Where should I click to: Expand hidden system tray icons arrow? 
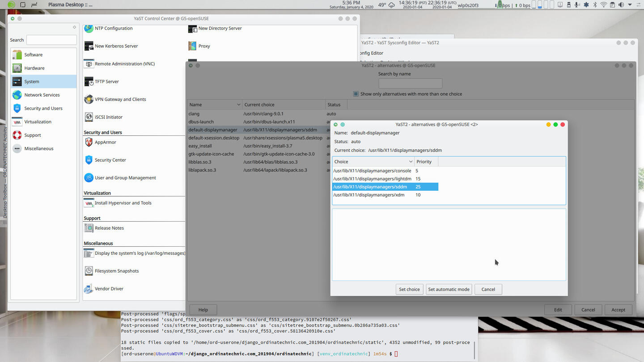[x=630, y=5]
